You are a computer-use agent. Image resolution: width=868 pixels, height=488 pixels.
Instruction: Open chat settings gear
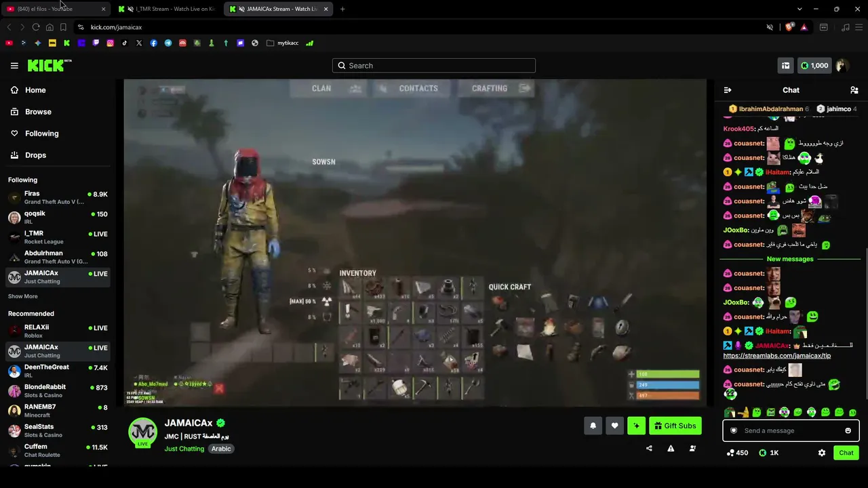click(822, 453)
